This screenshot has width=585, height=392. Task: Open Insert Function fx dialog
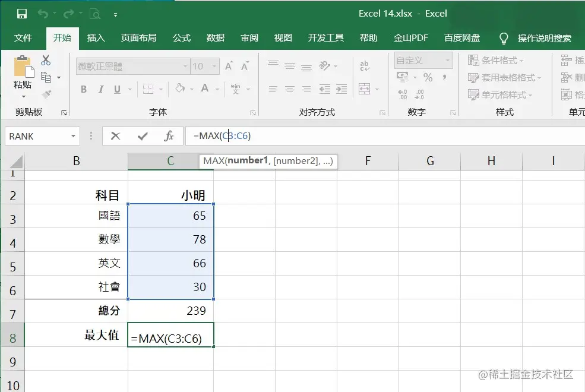click(169, 136)
